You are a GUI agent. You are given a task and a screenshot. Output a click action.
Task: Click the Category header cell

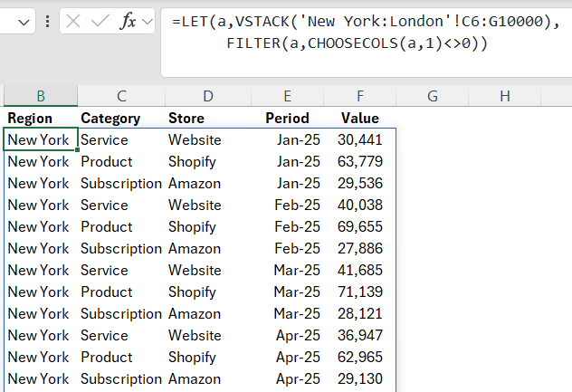tap(110, 119)
